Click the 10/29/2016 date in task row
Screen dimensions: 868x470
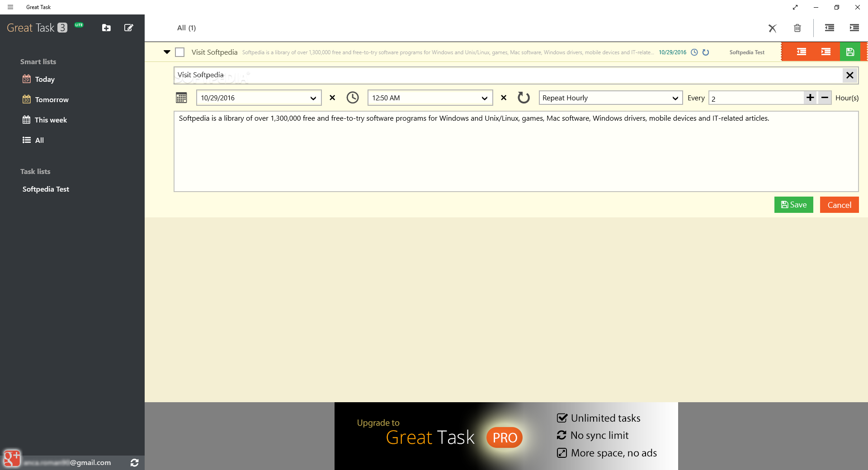tap(672, 52)
